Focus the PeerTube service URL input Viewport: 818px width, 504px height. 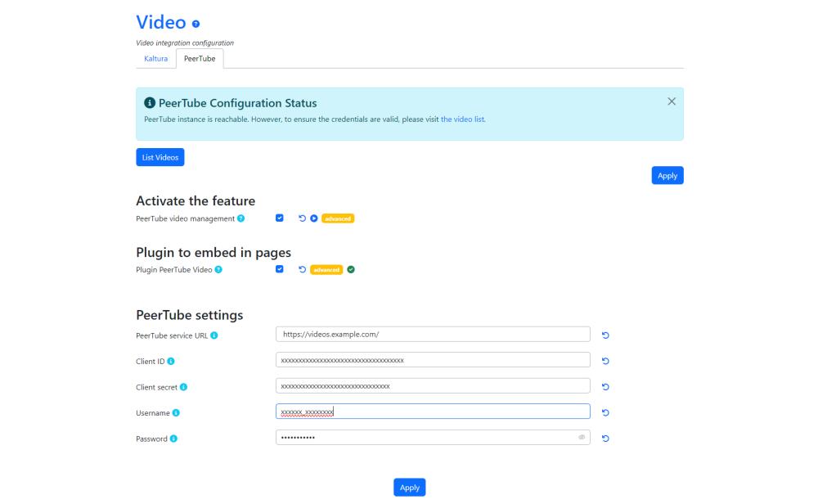click(433, 335)
